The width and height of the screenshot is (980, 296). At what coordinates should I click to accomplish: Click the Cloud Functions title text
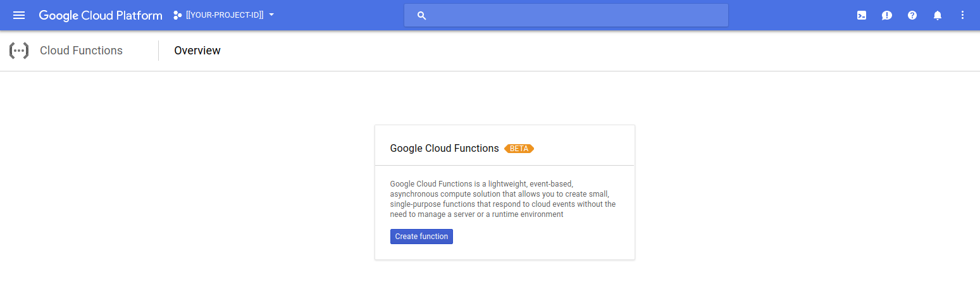point(81,51)
